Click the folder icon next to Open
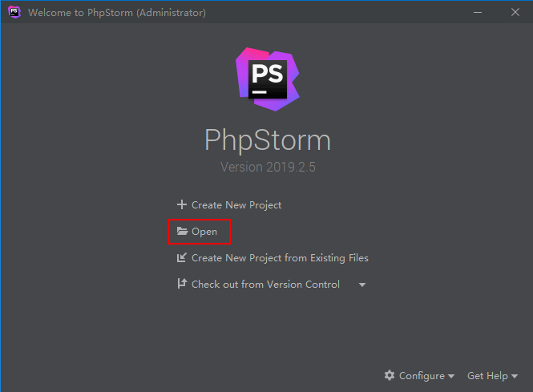533x392 pixels. click(x=182, y=231)
